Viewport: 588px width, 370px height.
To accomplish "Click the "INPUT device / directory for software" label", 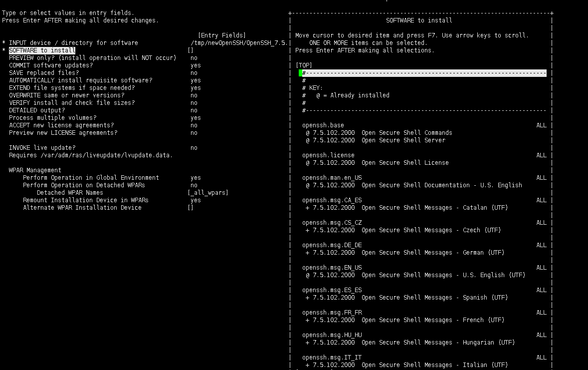I will coord(73,43).
